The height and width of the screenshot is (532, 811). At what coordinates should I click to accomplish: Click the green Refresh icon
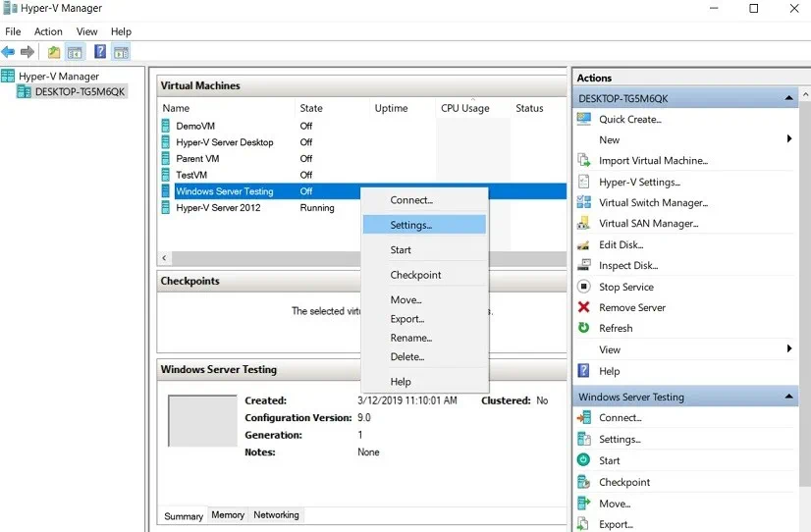[583, 329]
